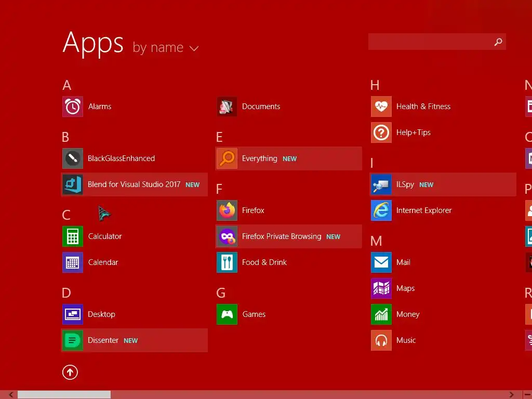Click the letter I group header
The image size is (532, 399).
372,163
